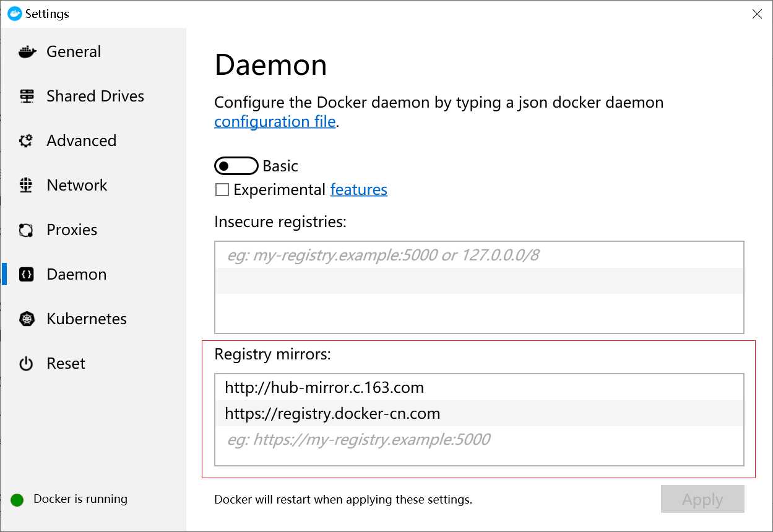Click the Proxies circular icon
The image size is (773, 532).
click(26, 230)
